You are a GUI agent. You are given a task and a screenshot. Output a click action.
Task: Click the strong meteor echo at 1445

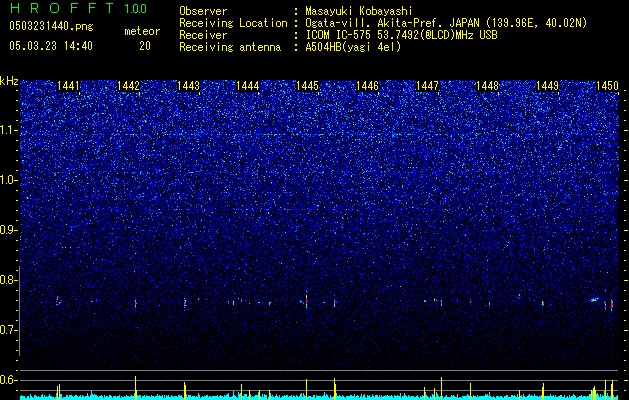306,300
